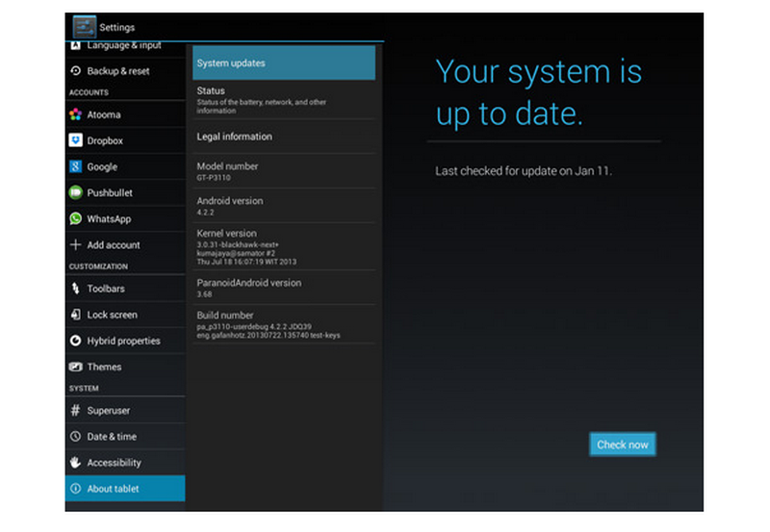This screenshot has height=532, width=770.
Task: Click 'Last checked for update on Jan 11' text
Action: click(x=524, y=171)
